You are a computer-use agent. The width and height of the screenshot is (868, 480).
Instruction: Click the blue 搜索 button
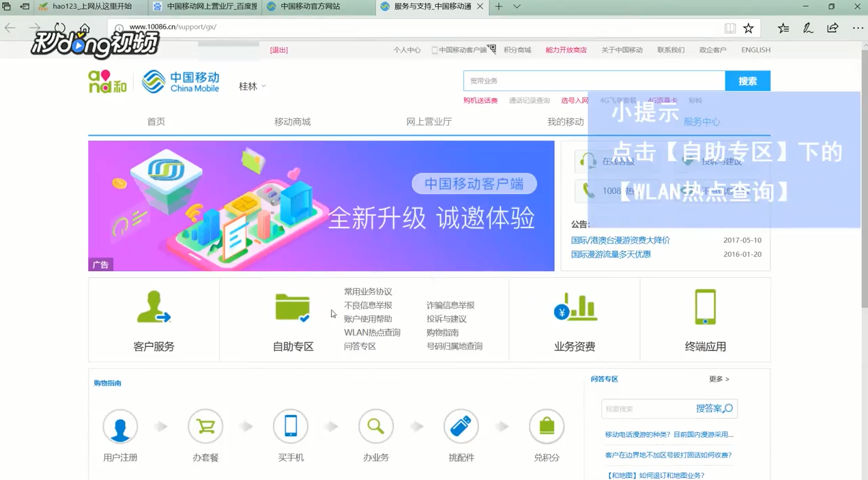point(748,81)
